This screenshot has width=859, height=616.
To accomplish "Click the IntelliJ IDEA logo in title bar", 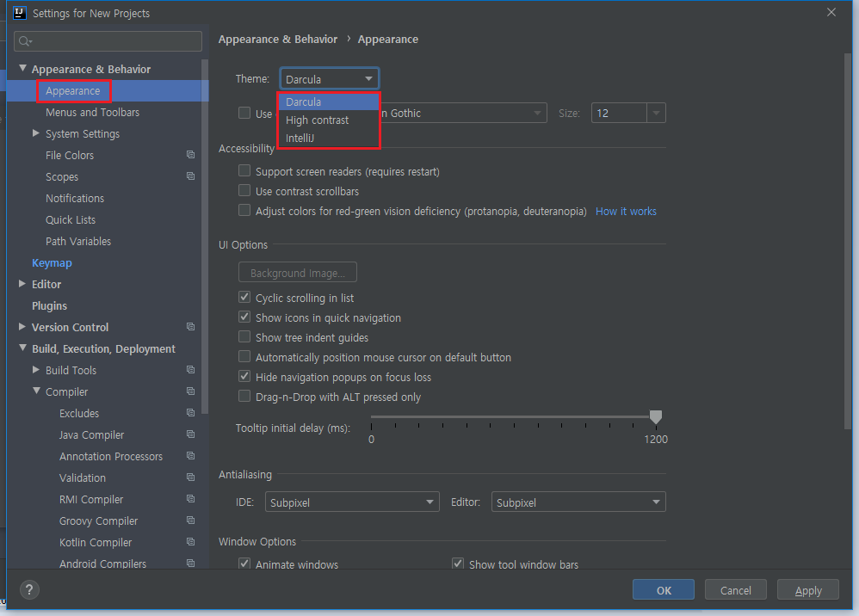I will pyautogui.click(x=19, y=13).
